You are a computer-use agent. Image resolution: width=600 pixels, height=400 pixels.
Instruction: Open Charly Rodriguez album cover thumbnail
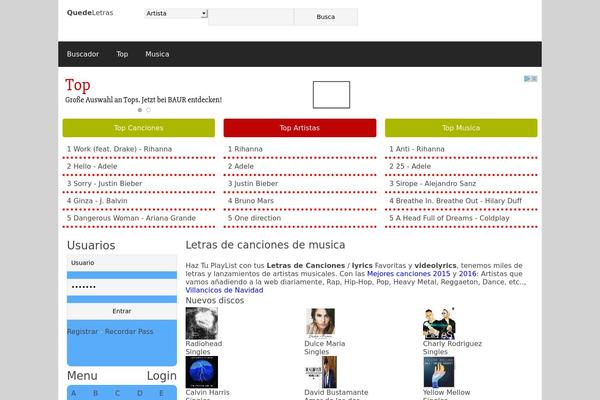439,323
